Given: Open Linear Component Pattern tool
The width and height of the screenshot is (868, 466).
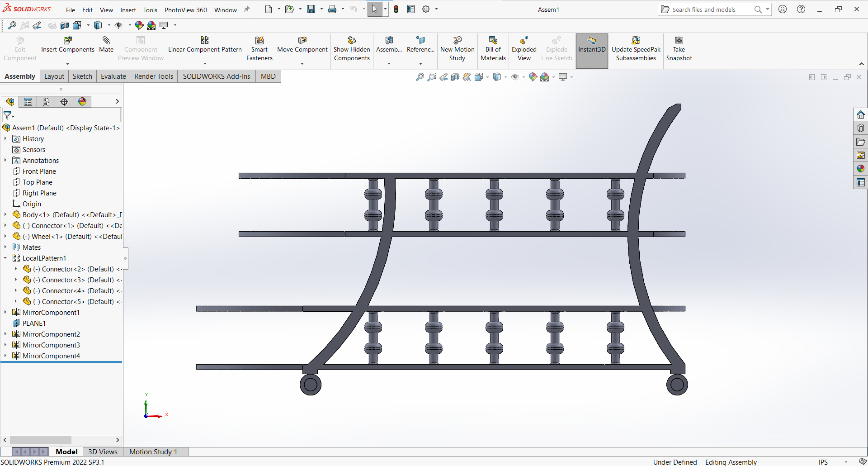Looking at the screenshot, I should pyautogui.click(x=205, y=45).
